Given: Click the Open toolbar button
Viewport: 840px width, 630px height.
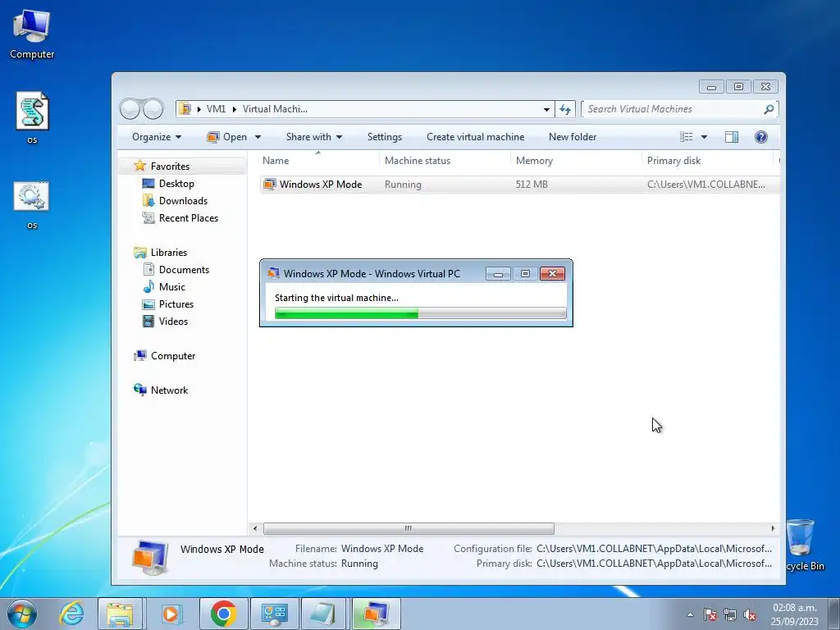Looking at the screenshot, I should [x=227, y=137].
